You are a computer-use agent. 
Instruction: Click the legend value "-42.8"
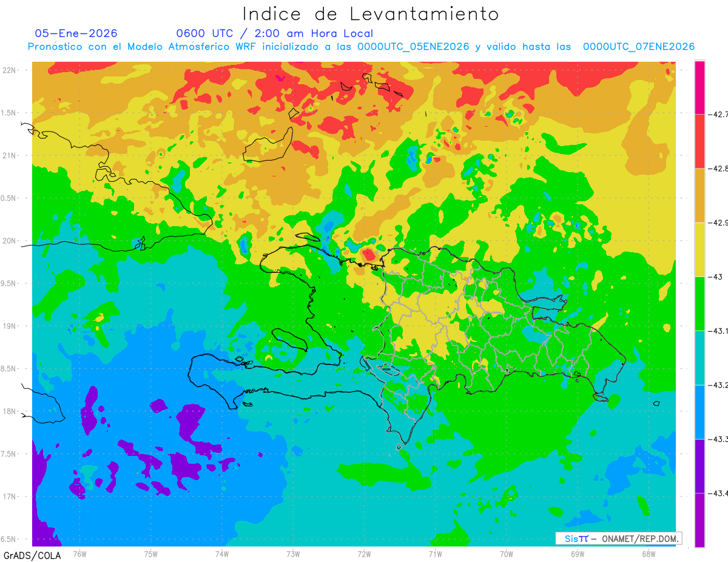click(717, 168)
